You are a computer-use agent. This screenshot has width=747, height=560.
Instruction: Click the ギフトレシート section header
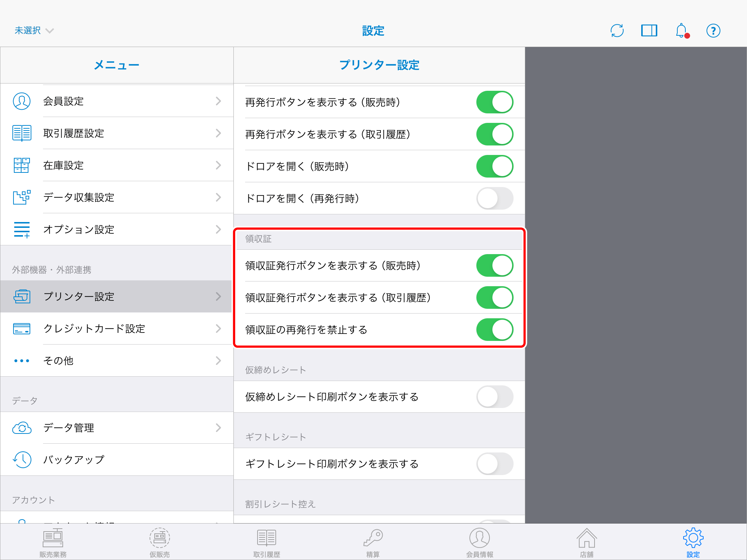tap(275, 437)
